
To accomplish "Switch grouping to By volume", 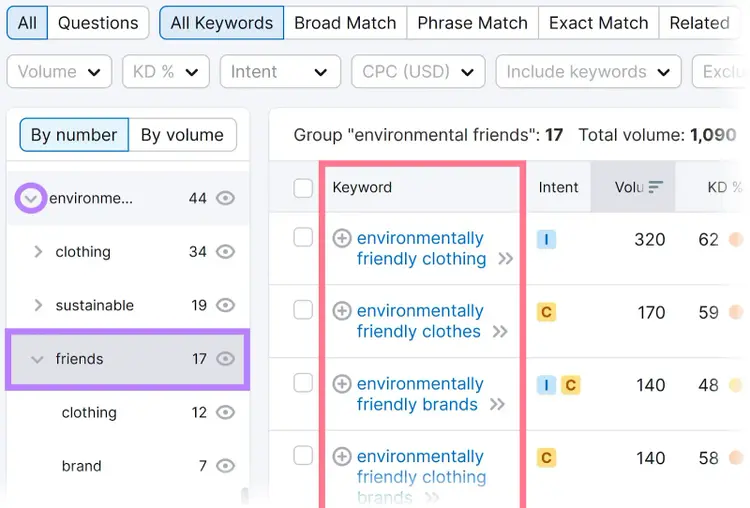I will [182, 135].
